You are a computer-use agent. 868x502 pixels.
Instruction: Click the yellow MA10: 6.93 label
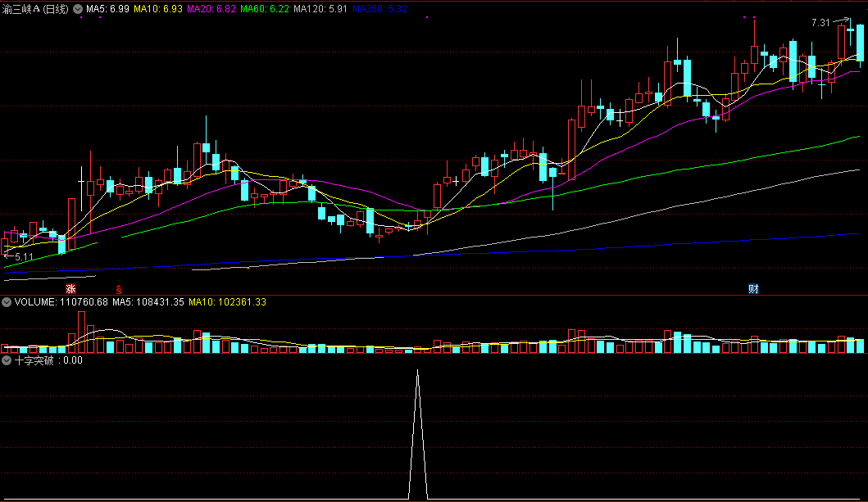[x=158, y=9]
